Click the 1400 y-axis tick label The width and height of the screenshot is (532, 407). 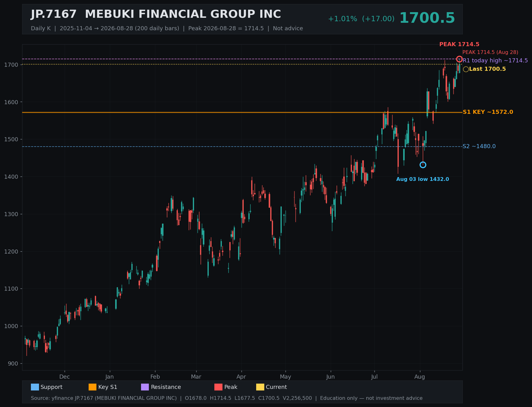[12, 177]
